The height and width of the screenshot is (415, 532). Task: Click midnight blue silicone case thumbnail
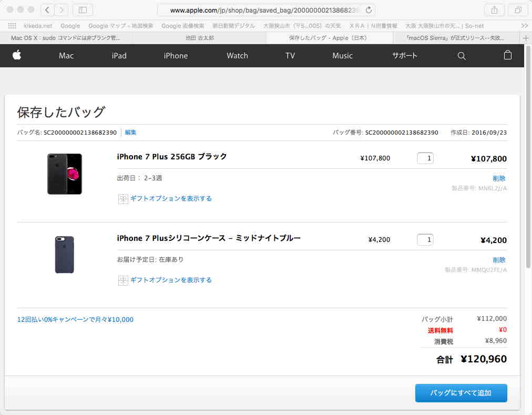[x=65, y=255]
